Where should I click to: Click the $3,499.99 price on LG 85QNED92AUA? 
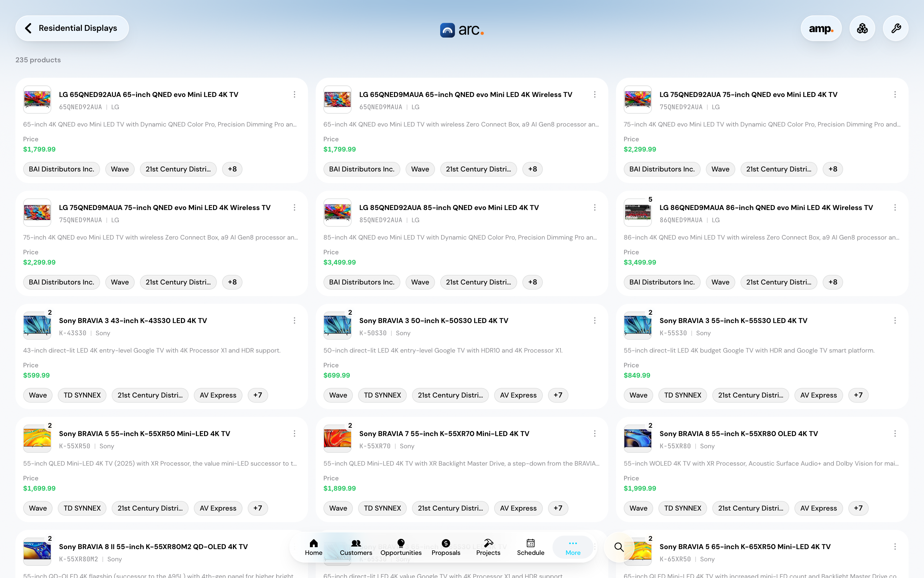[339, 262]
